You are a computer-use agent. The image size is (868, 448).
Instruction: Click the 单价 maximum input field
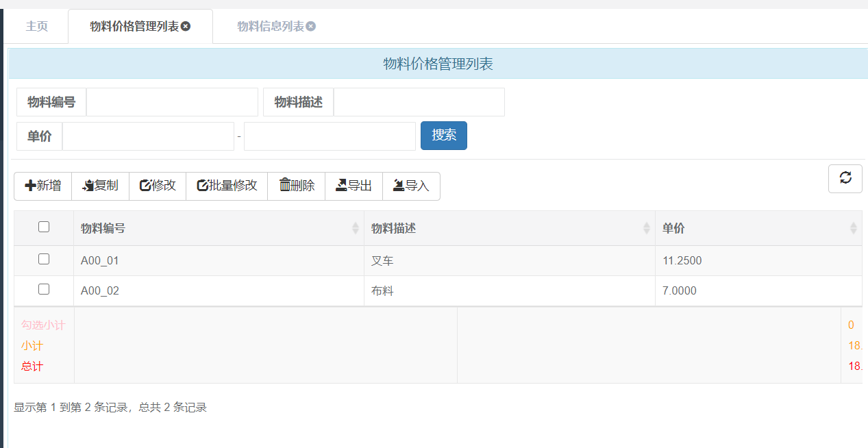330,136
